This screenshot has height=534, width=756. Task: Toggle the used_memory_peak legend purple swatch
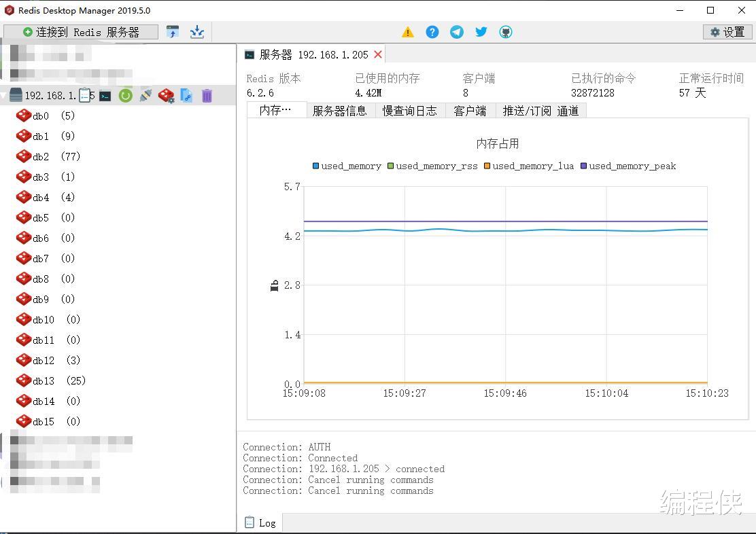583,166
